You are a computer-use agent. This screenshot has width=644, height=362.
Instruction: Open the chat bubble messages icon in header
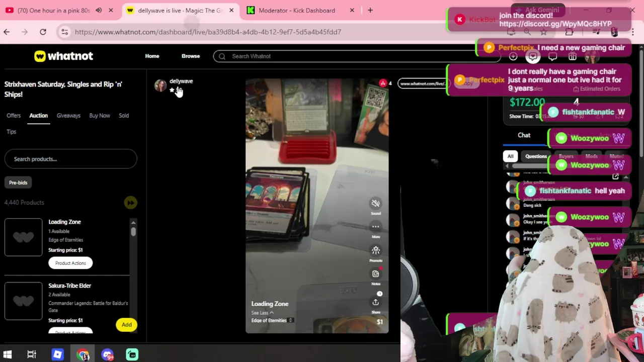click(552, 57)
